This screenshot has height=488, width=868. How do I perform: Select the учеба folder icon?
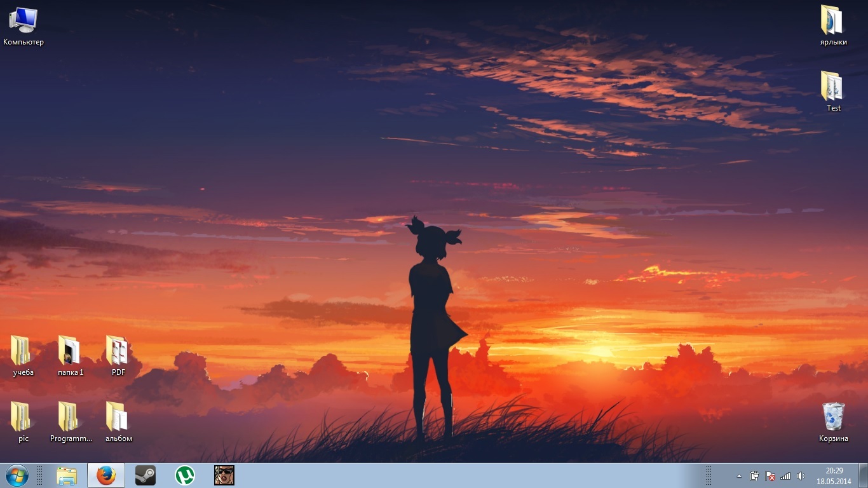(23, 356)
